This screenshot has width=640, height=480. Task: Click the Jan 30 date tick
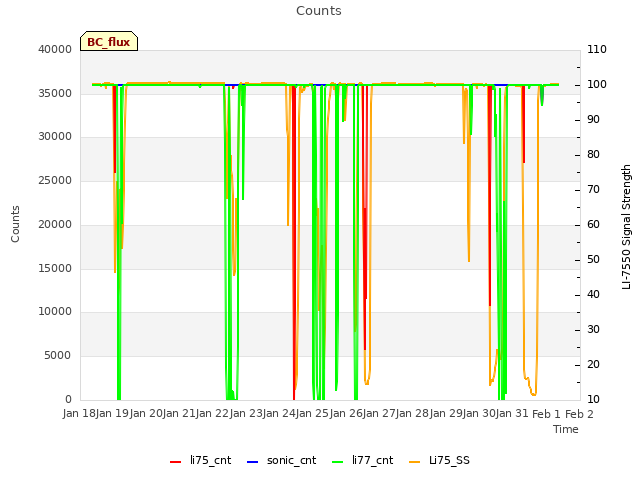[479, 414]
